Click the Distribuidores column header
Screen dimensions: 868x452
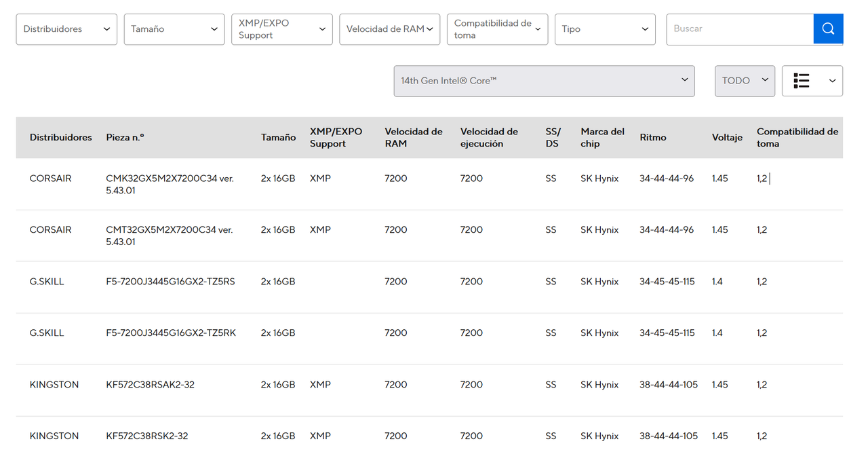coord(61,138)
